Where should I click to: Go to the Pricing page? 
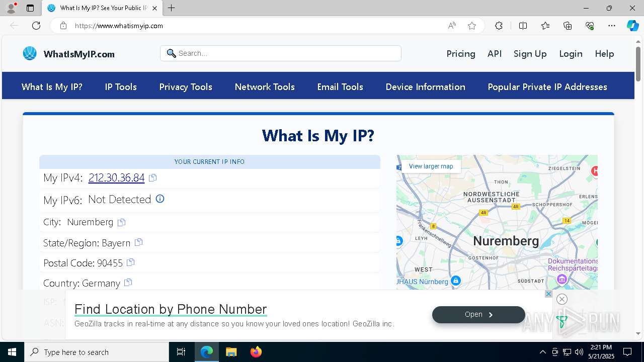461,54
